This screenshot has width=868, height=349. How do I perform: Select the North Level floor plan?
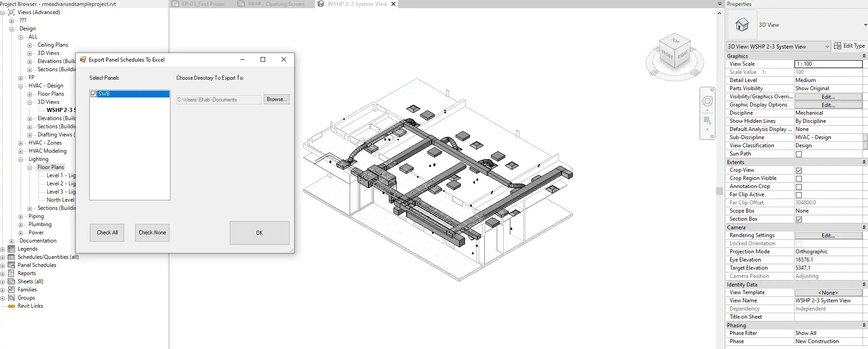coord(60,200)
